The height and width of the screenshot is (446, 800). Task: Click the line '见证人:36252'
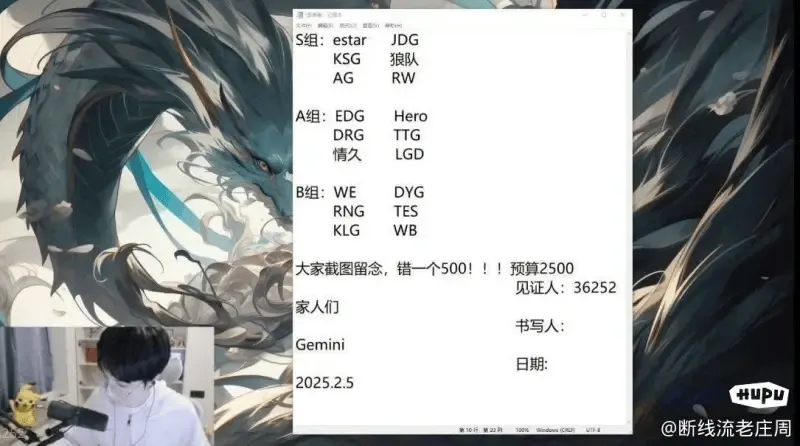coord(566,287)
